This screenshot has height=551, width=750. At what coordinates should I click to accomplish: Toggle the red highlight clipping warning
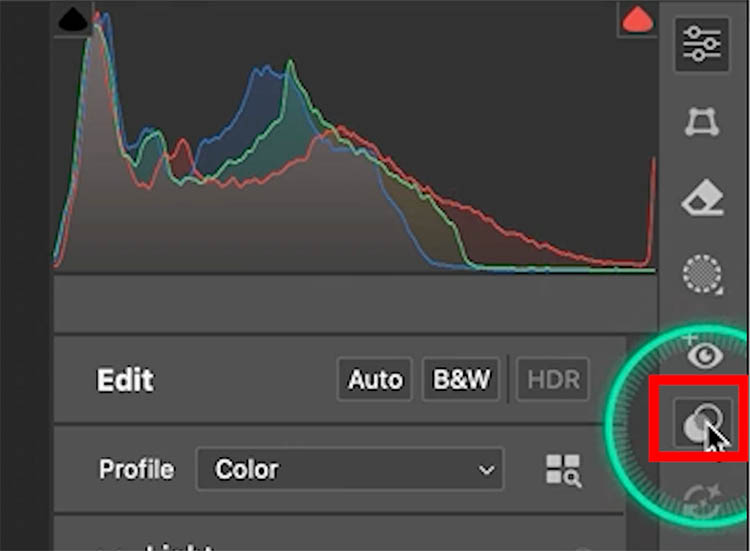[x=637, y=20]
